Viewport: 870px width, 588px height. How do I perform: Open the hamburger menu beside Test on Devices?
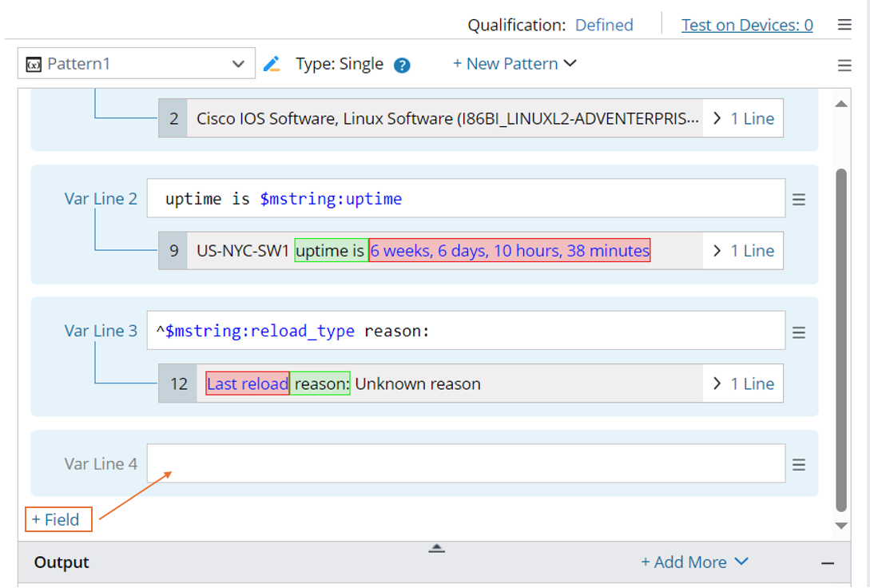pos(844,25)
